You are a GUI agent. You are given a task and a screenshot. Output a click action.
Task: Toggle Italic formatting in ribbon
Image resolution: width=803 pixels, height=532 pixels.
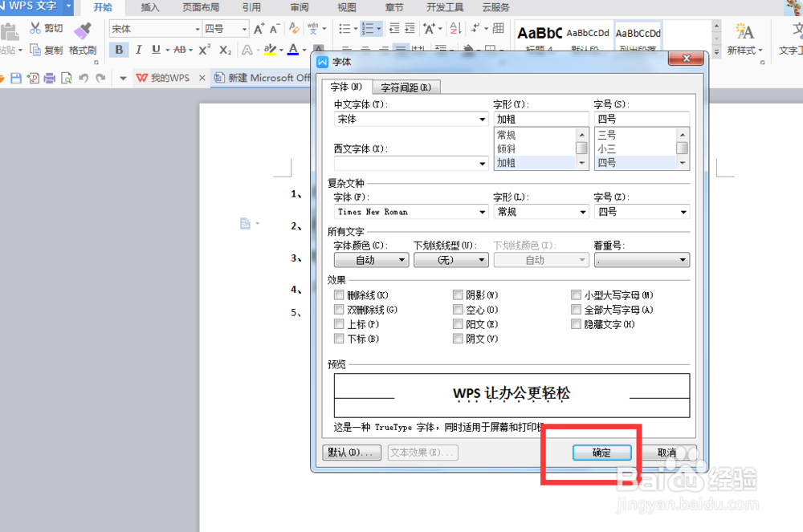pyautogui.click(x=138, y=50)
